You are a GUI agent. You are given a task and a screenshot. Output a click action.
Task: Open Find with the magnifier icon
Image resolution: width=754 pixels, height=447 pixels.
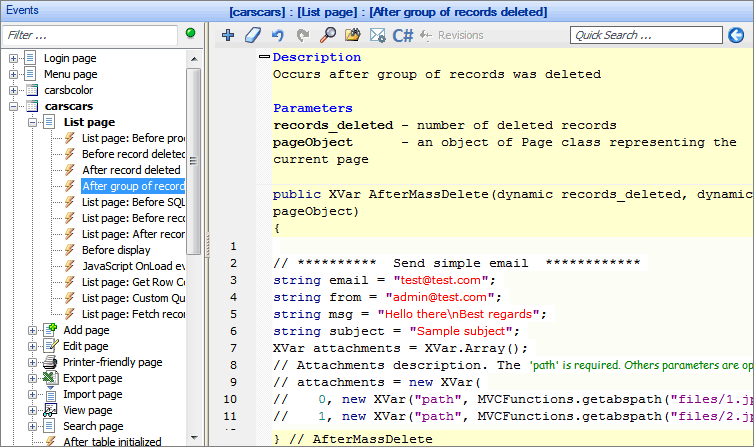coord(327,35)
